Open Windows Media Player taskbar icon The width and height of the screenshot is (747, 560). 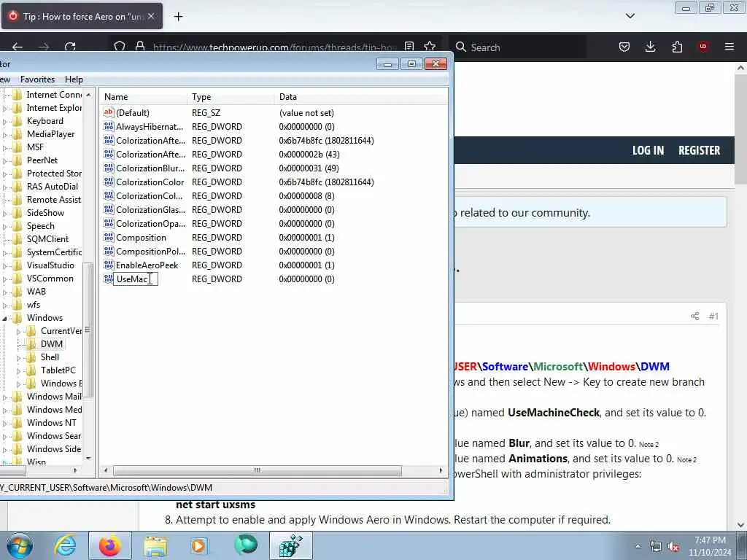pyautogui.click(x=199, y=545)
